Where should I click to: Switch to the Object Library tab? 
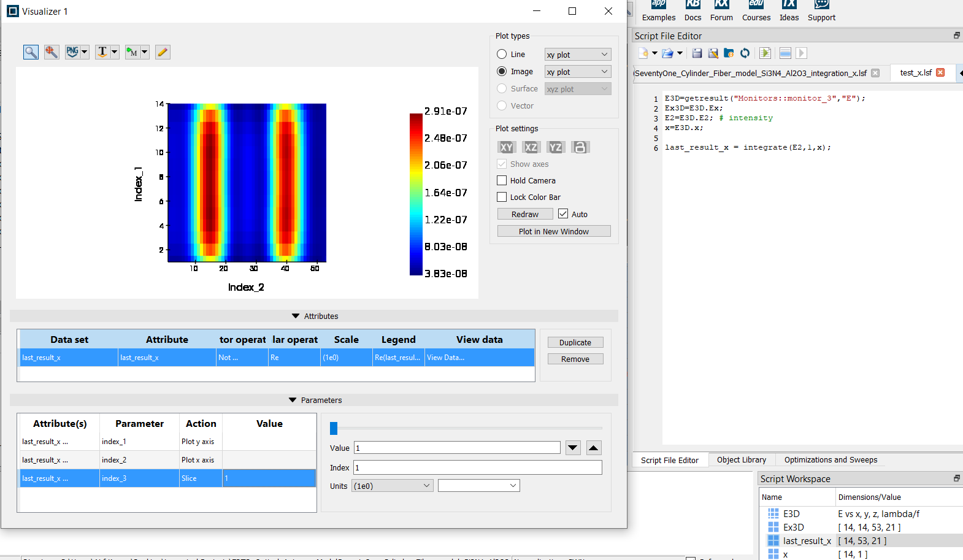click(741, 460)
